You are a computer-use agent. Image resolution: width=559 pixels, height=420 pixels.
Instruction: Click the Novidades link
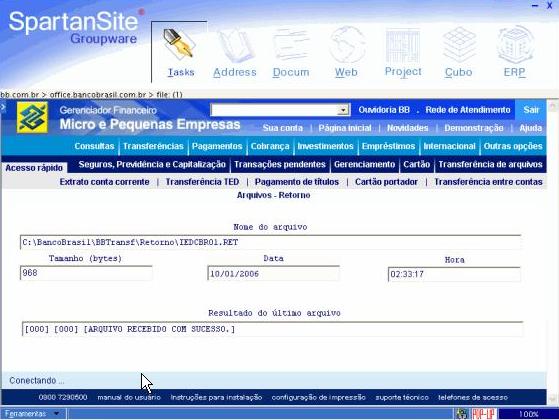pos(407,128)
